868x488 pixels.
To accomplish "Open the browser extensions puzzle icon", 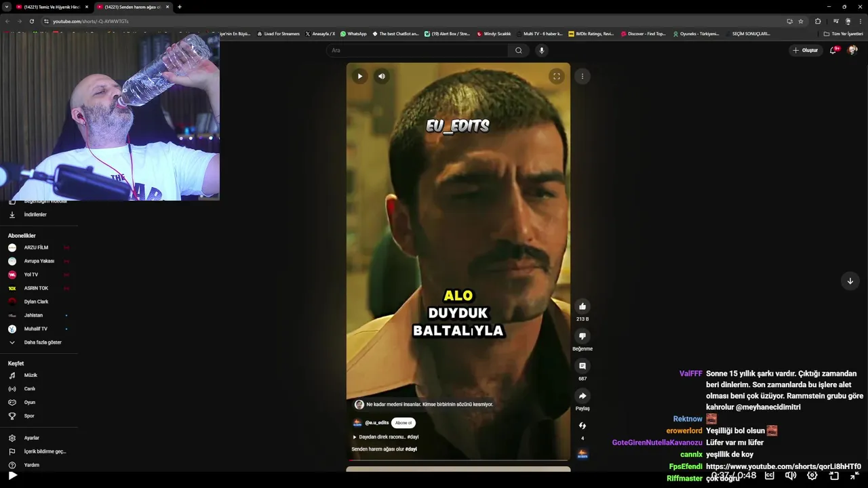I will [x=818, y=21].
